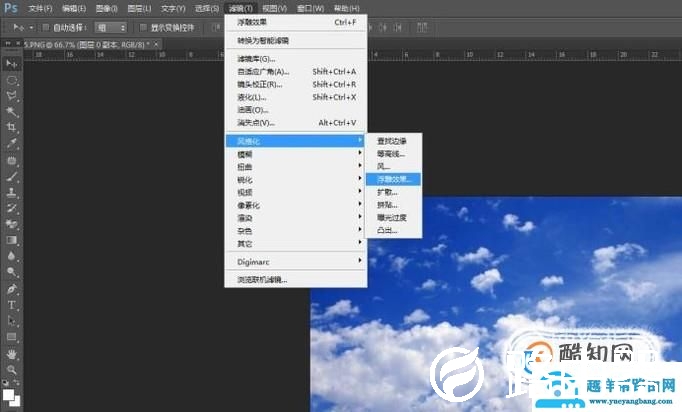This screenshot has width=682, height=412.
Task: Select the Clone Stamp tool
Action: 12,192
